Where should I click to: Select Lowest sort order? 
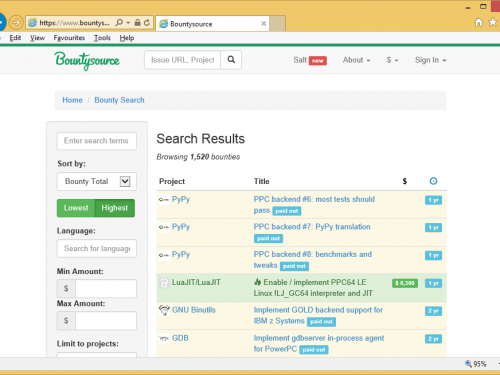76,208
